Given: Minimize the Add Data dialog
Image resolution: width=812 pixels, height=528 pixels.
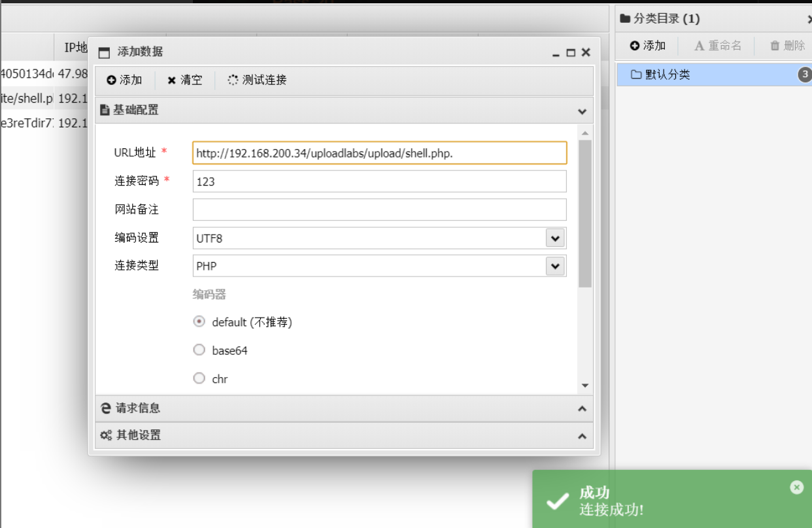Looking at the screenshot, I should (x=556, y=53).
